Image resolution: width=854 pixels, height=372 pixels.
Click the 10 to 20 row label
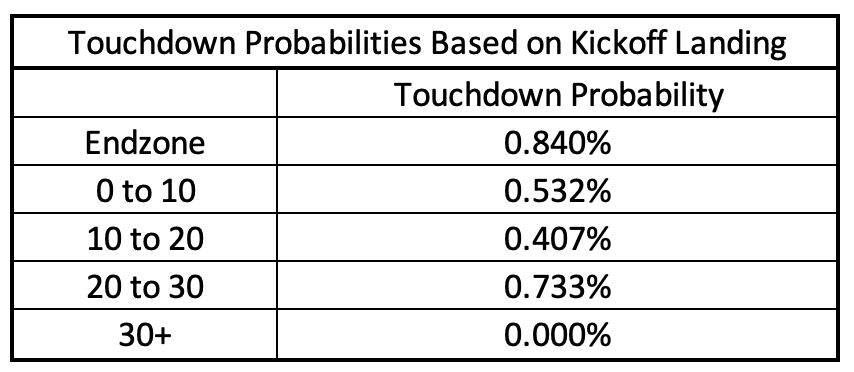click(x=145, y=239)
